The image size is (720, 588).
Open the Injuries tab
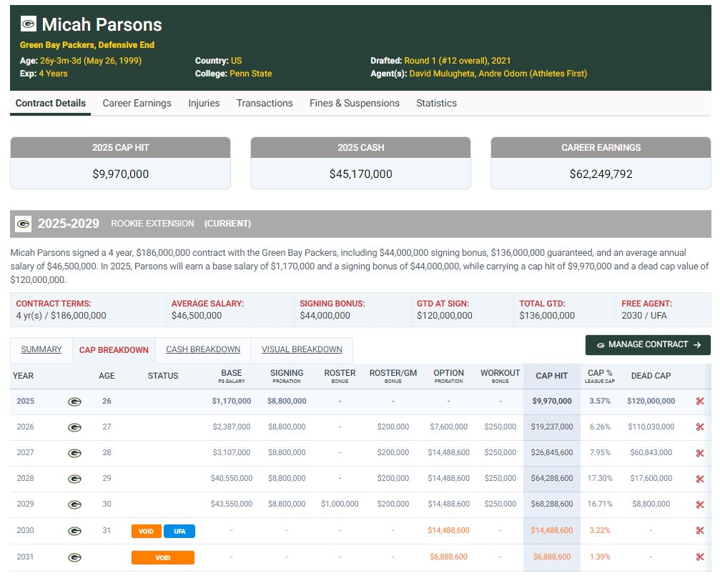pyautogui.click(x=204, y=103)
